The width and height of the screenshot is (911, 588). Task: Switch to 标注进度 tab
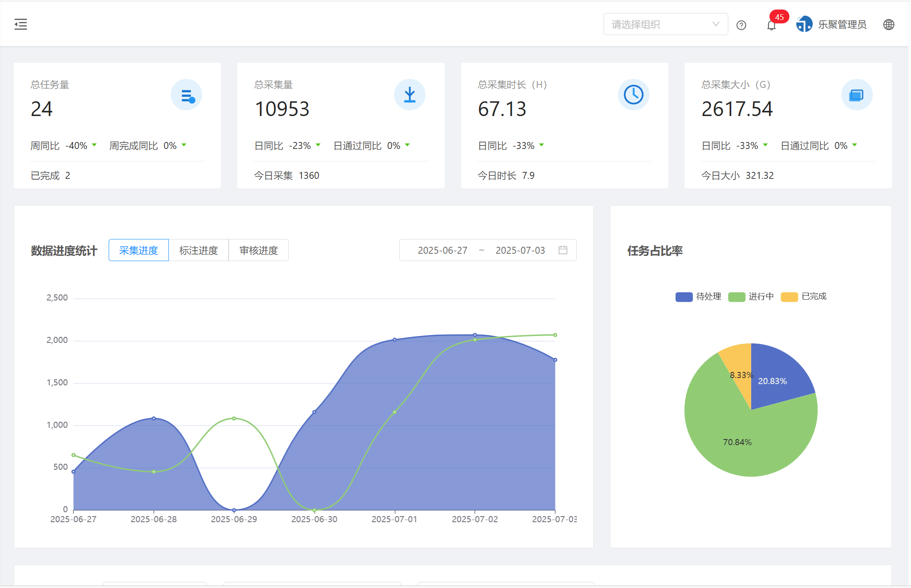tap(198, 250)
